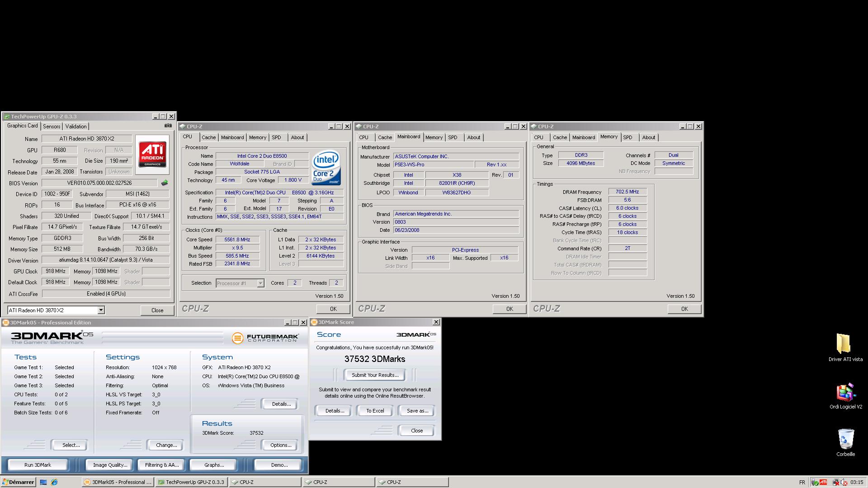Click OK in the Mainboard CPU-Z window
Viewport: 868px width, 488px height.
tap(509, 309)
